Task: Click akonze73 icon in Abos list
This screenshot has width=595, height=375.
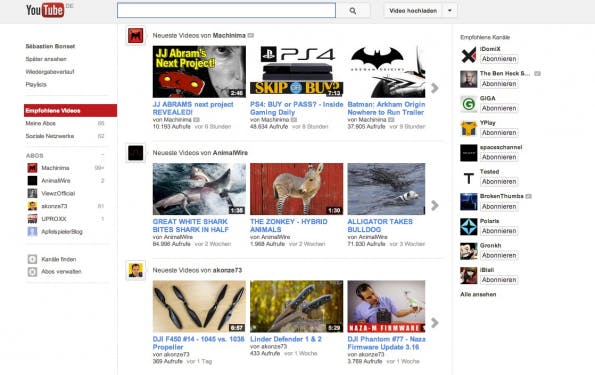Action: (x=32, y=206)
